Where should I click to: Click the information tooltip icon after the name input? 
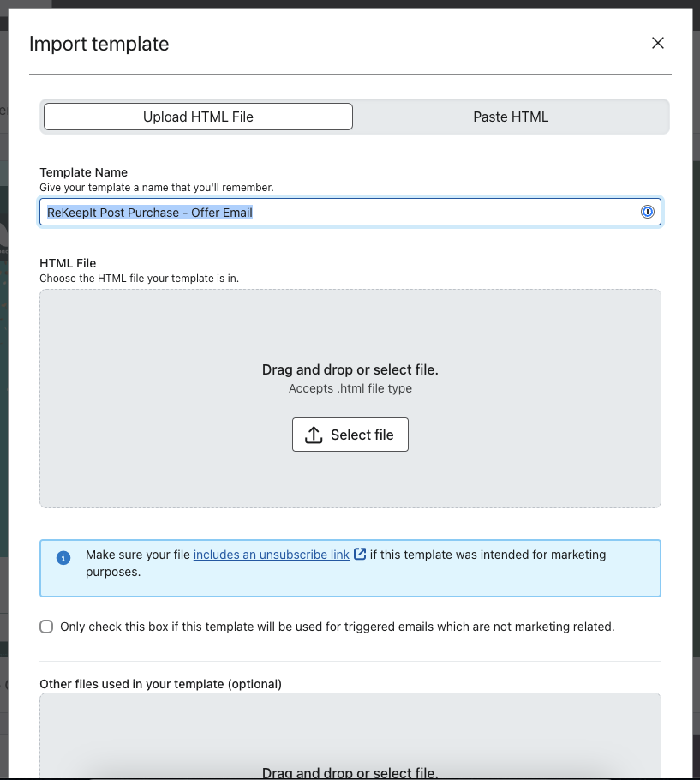[x=649, y=212]
